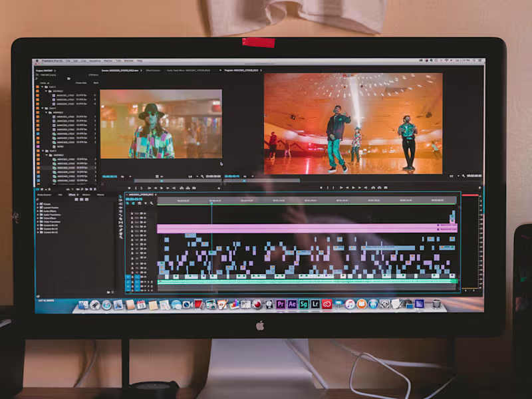The width and height of the screenshot is (532, 399).
Task: Collapse the Card 5 bin
Action: click(43, 151)
